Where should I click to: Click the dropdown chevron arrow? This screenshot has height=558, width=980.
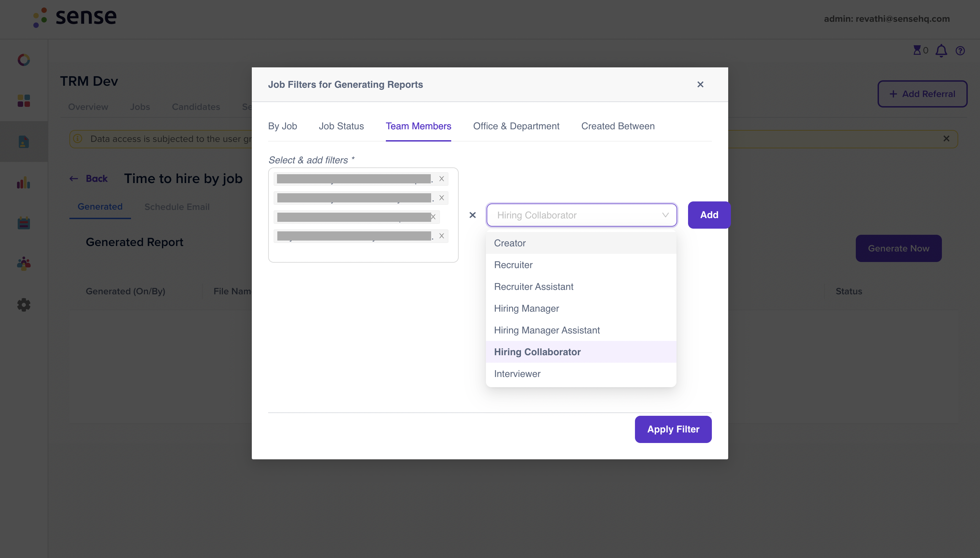point(665,215)
